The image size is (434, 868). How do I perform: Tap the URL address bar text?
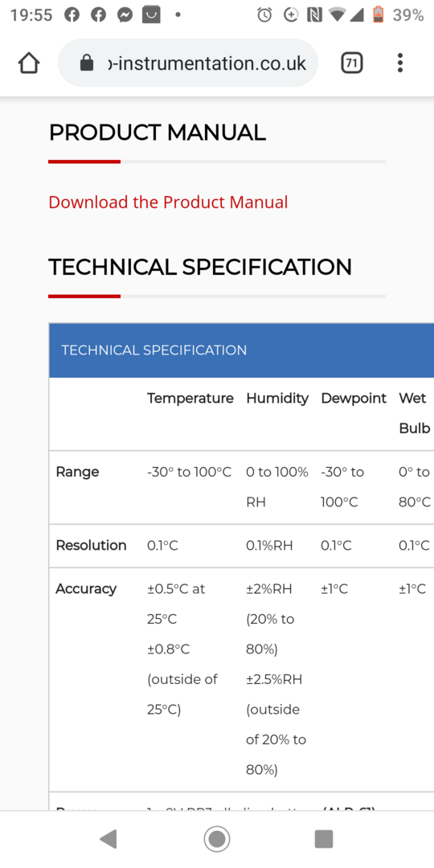tap(207, 63)
